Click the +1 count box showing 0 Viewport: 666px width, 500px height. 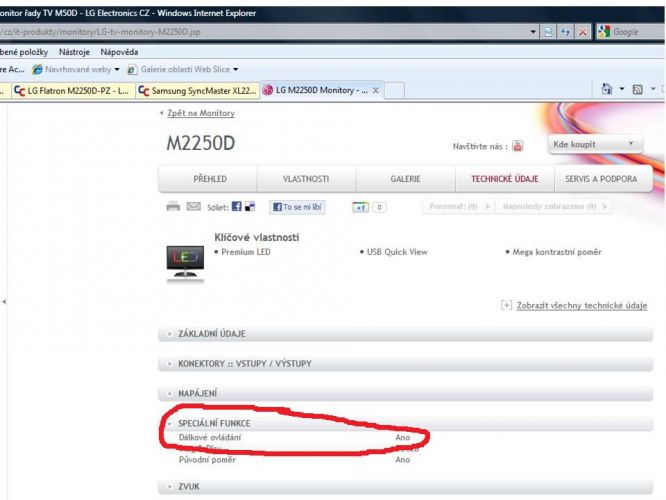[379, 207]
